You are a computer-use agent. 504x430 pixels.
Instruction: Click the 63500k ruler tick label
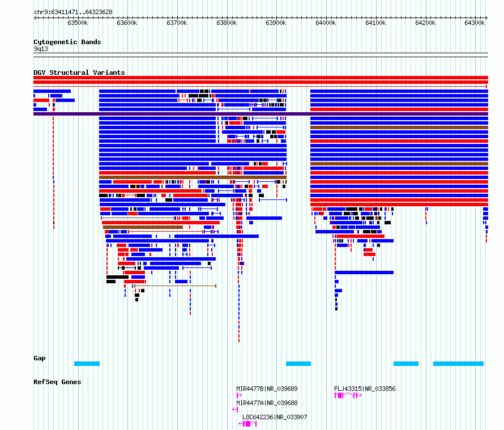pos(78,23)
